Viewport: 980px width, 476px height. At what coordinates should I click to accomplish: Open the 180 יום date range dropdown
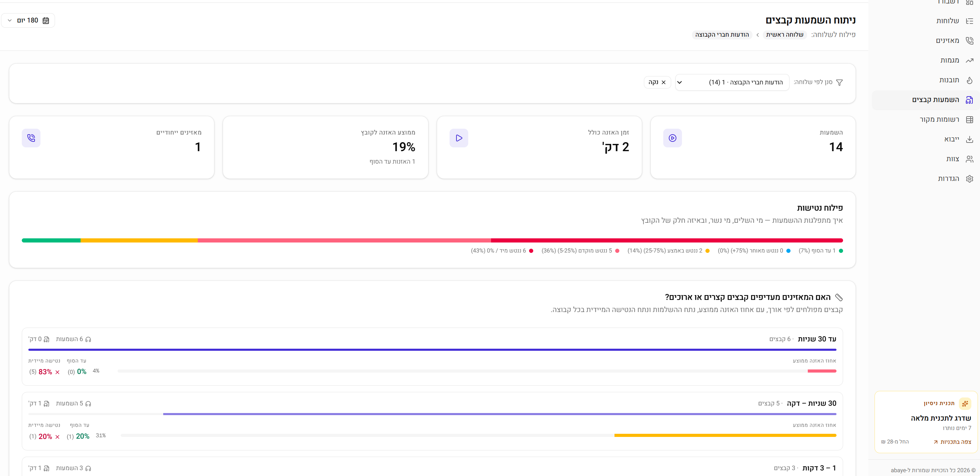pos(28,20)
